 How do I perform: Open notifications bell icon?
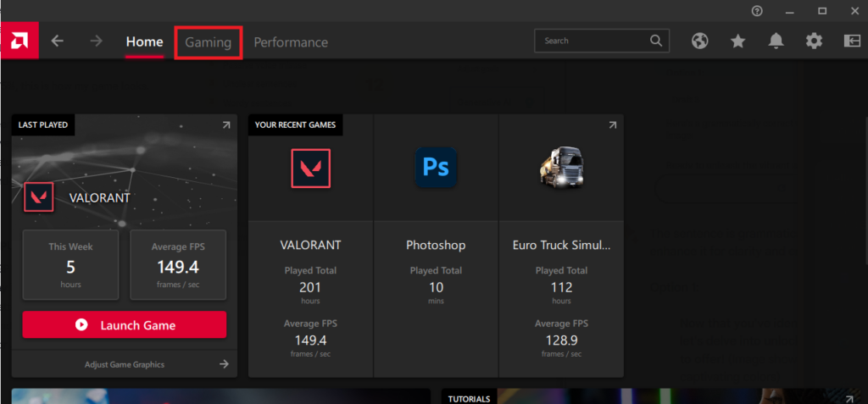[776, 42]
